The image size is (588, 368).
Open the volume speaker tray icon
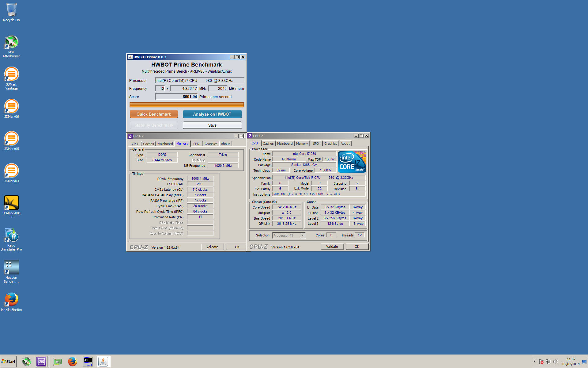pos(556,362)
